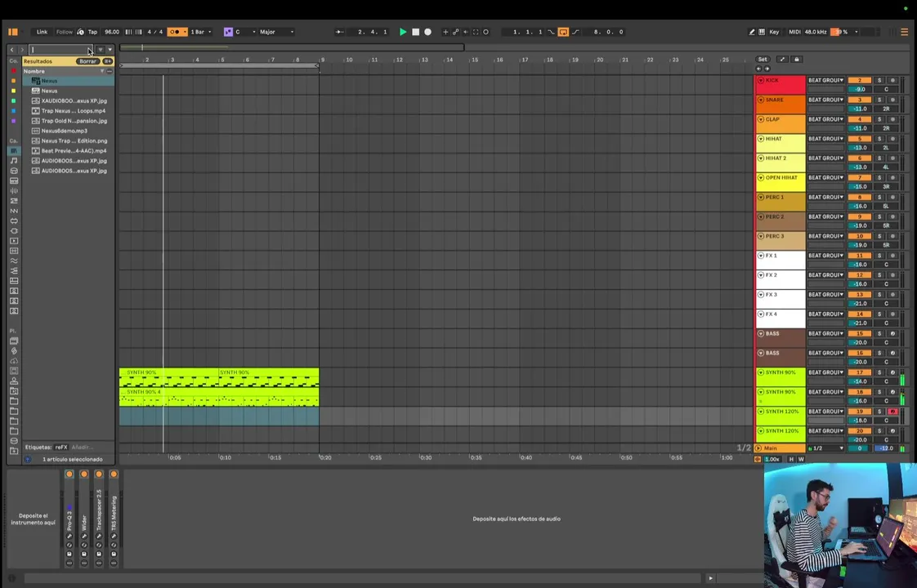Viewport: 917px width, 588px height.
Task: Toggle the Lock Envelopes lock icon
Action: (796, 60)
